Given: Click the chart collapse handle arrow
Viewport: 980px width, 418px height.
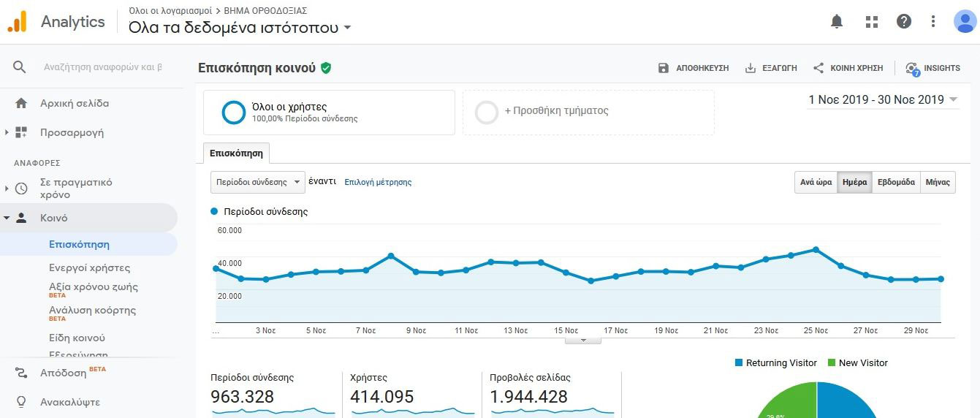Looking at the screenshot, I should tap(583, 341).
